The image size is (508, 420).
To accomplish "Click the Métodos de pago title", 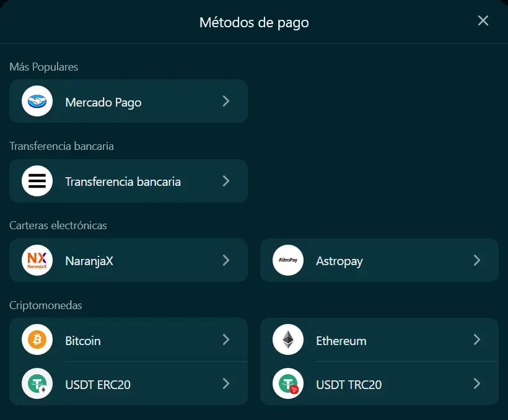I will click(254, 23).
